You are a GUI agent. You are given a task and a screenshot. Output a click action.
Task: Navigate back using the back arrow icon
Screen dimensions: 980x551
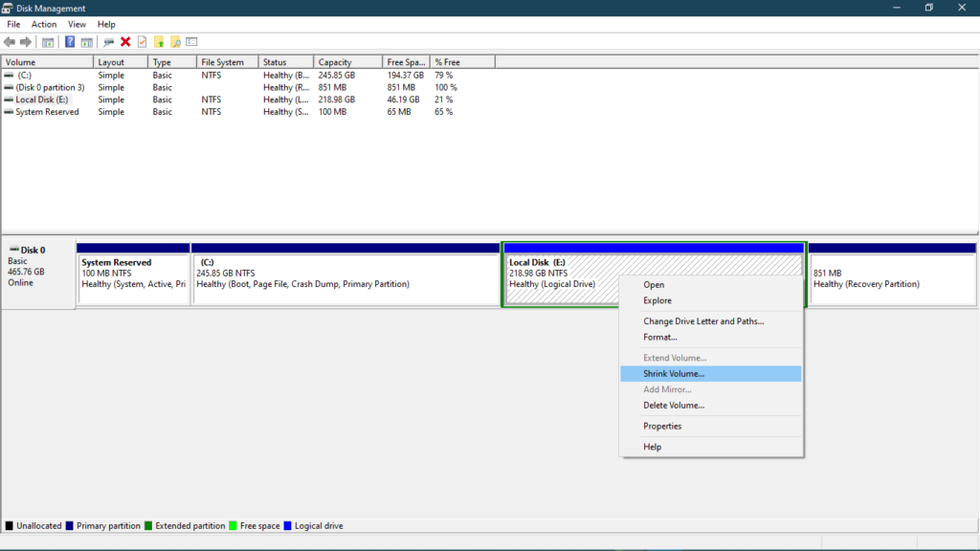9,41
